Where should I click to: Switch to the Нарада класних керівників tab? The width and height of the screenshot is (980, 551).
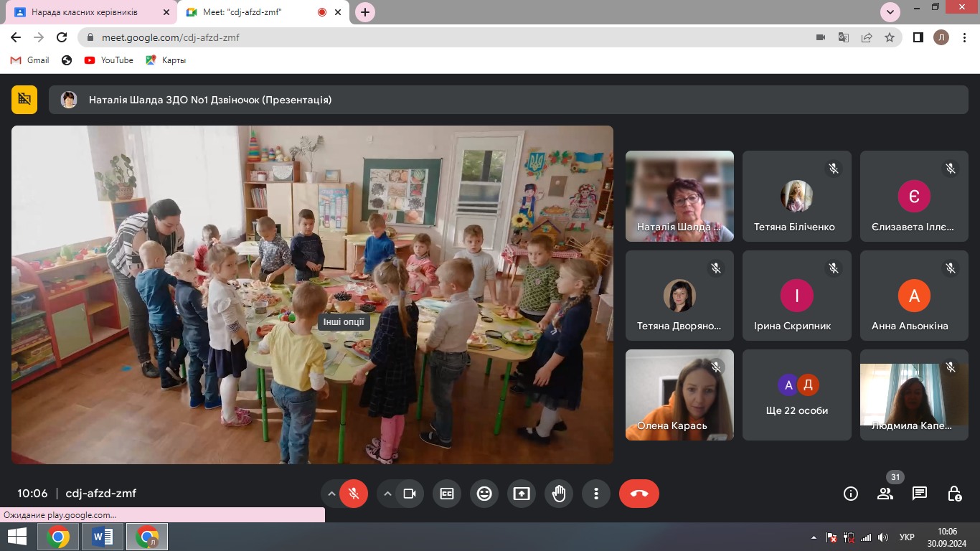[90, 12]
